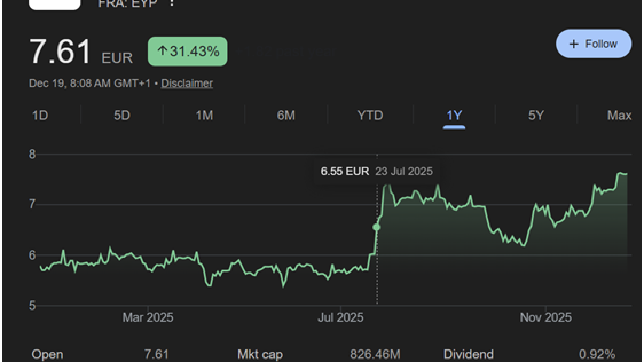Click the Mkt cap label

(260, 354)
